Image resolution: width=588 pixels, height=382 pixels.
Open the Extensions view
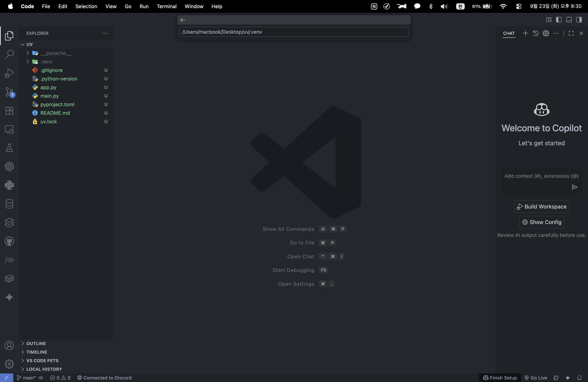[x=9, y=110]
